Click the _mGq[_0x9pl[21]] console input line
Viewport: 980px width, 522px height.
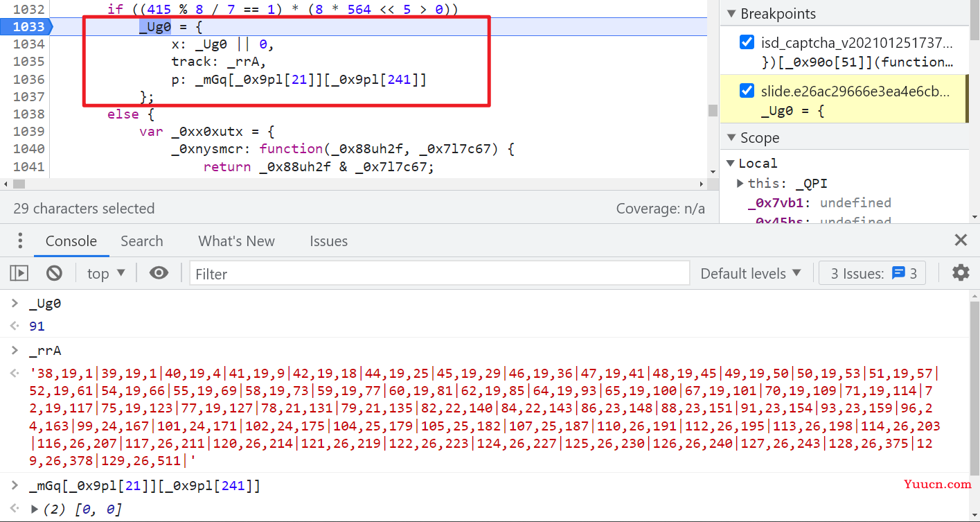(x=145, y=485)
